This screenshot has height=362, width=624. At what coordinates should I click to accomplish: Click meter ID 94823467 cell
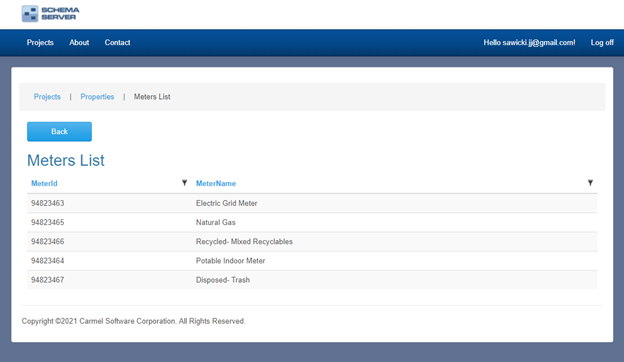coord(48,280)
